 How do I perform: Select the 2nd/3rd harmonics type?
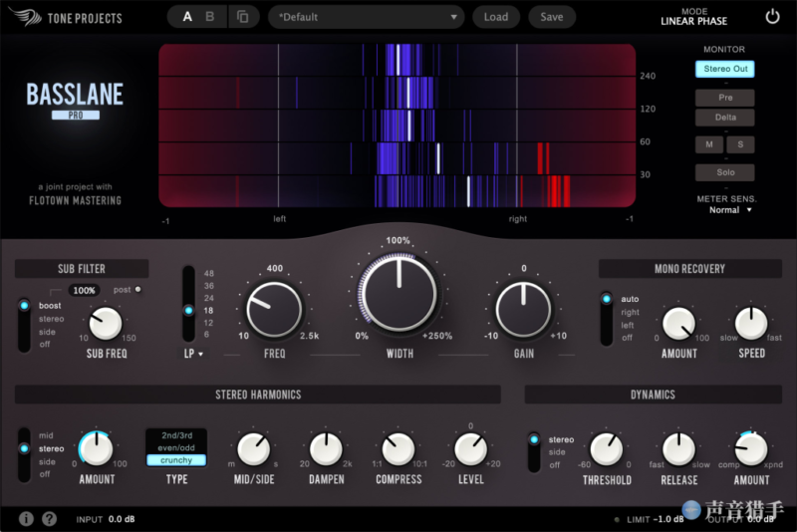click(x=176, y=435)
